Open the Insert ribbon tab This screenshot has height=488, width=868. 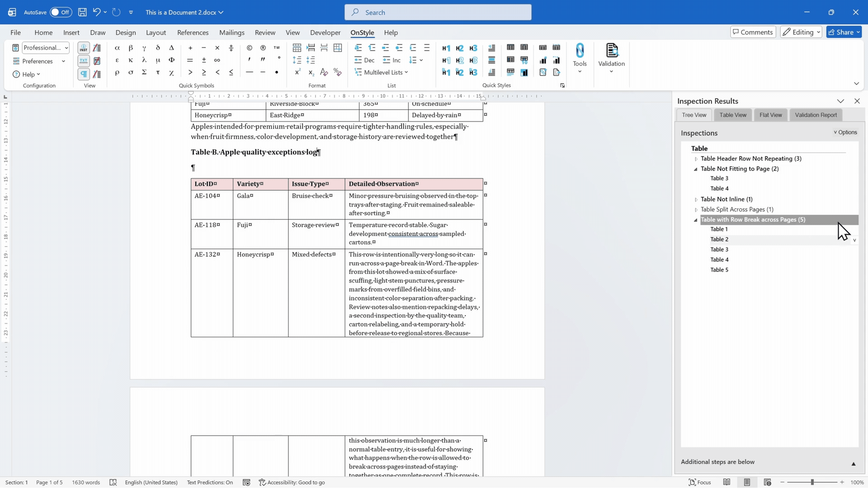71,33
